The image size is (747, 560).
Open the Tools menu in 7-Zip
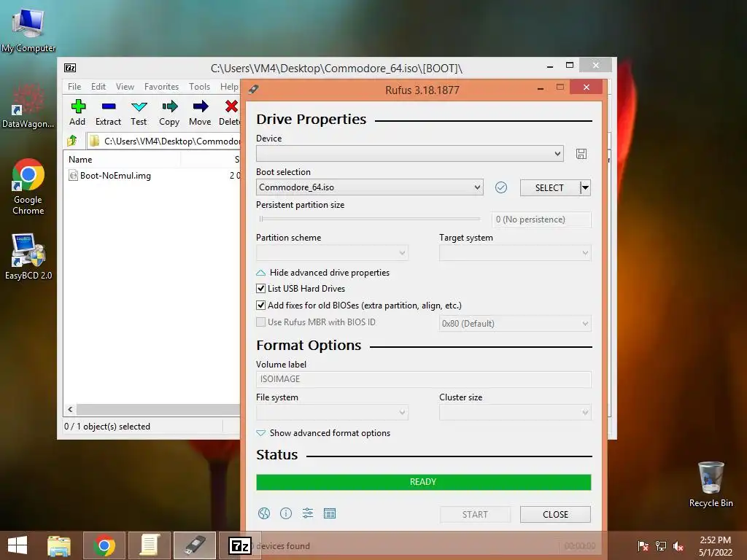tap(199, 87)
